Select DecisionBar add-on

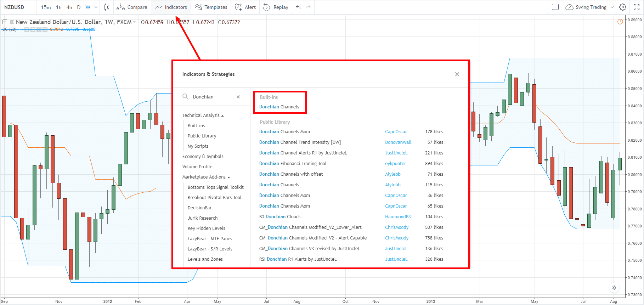point(199,208)
